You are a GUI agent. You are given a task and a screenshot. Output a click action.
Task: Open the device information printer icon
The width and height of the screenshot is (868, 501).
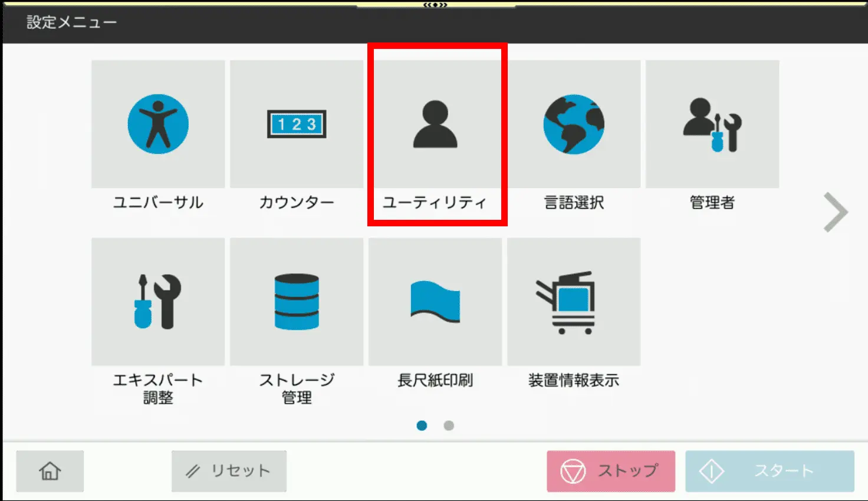point(574,302)
